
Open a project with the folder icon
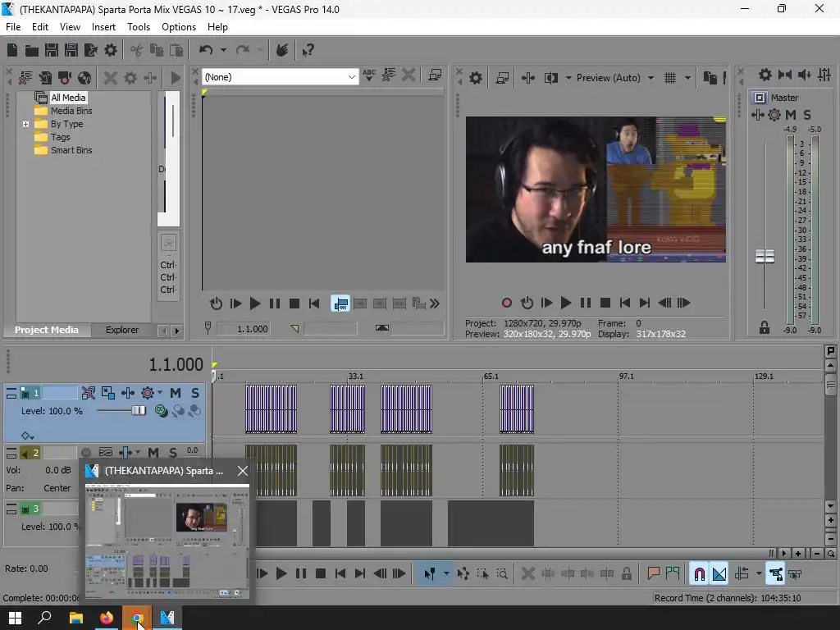[x=32, y=50]
